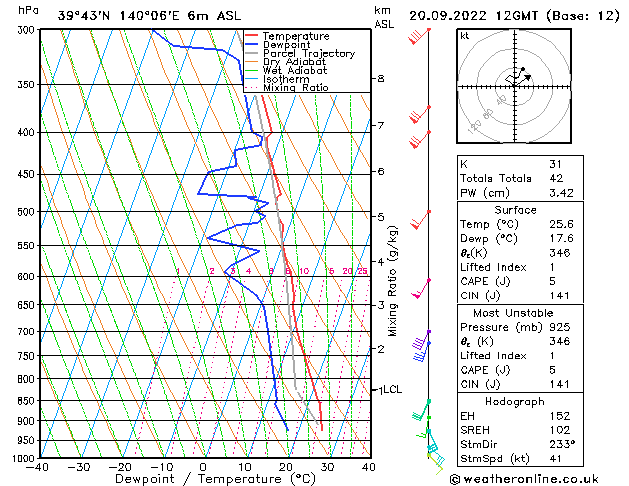
Task: Click the PW (cm) value 3.42
Action: (x=561, y=193)
